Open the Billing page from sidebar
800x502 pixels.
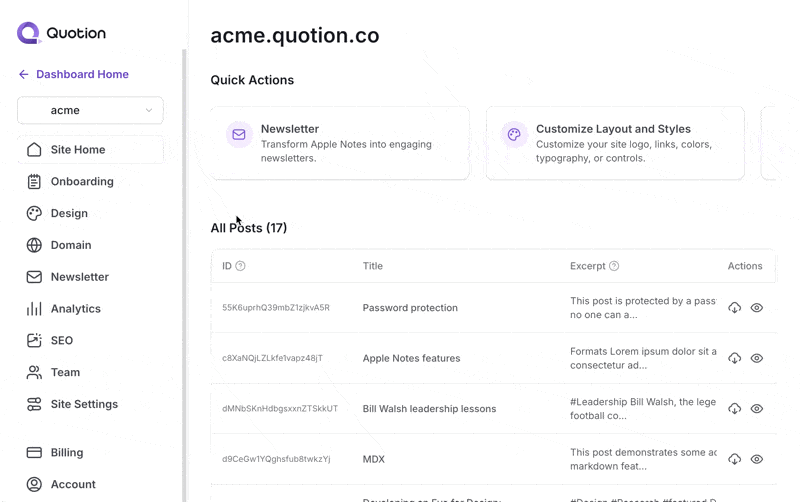click(67, 452)
